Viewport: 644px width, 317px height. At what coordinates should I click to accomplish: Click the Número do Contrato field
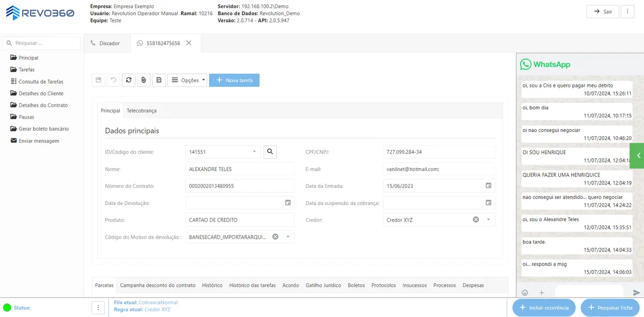pyautogui.click(x=240, y=186)
